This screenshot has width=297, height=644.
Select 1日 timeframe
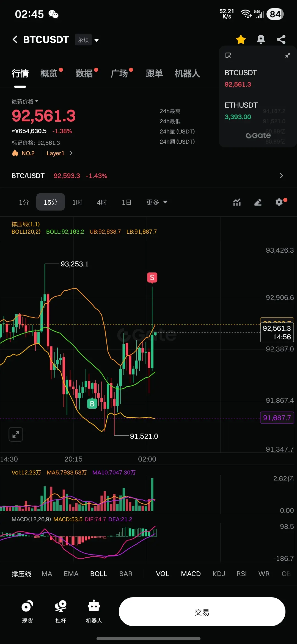pyautogui.click(x=127, y=202)
